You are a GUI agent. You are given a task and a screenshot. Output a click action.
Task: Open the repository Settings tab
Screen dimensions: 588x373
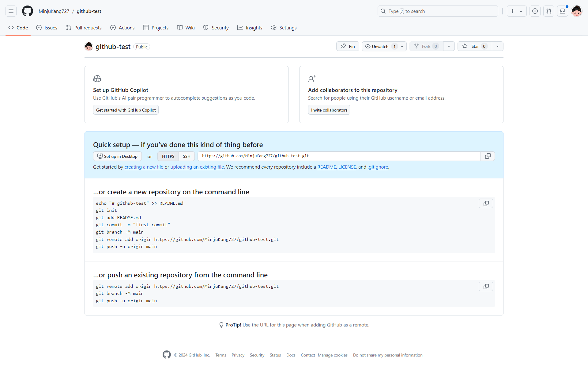click(x=284, y=28)
